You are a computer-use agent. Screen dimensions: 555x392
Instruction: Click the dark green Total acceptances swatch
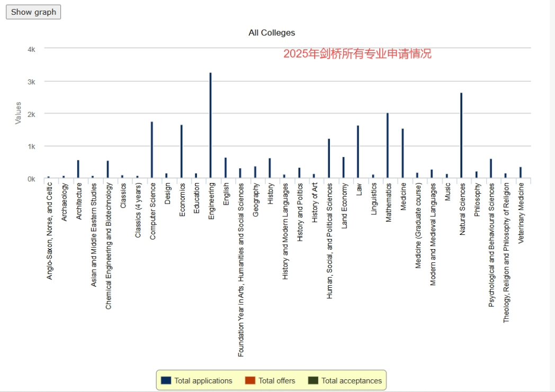313,380
